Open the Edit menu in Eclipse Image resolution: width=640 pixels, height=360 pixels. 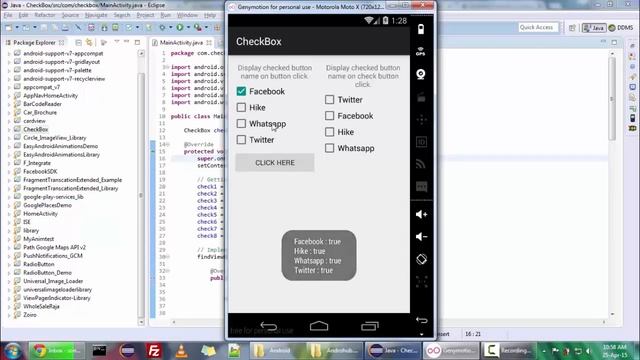(x=23, y=15)
